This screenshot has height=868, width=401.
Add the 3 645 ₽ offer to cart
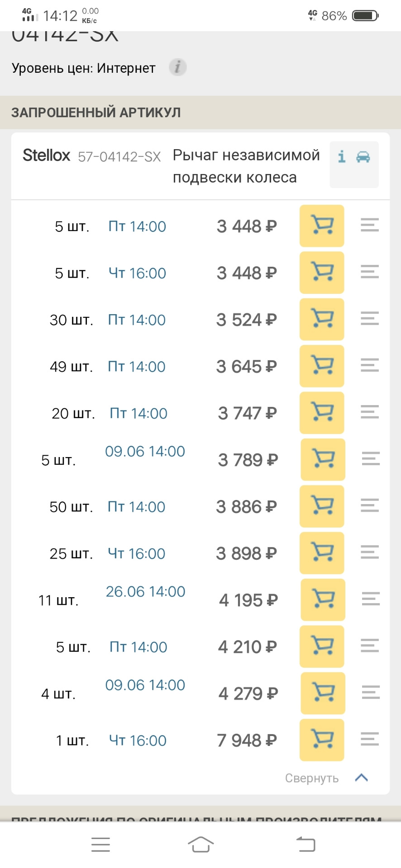(x=322, y=366)
